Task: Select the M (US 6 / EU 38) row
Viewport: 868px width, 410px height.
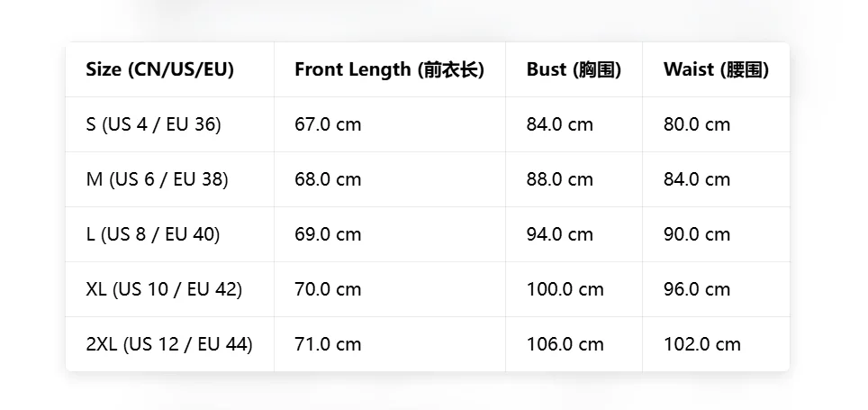Action: click(x=428, y=179)
